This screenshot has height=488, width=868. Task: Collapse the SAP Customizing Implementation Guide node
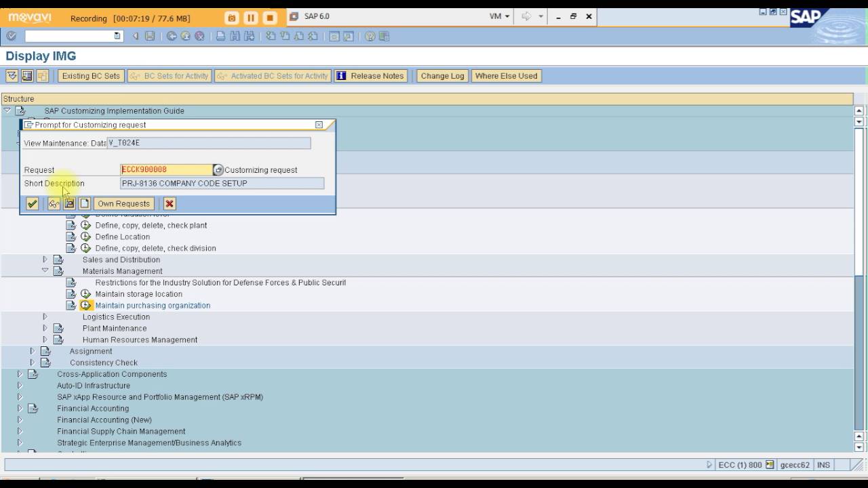point(7,110)
